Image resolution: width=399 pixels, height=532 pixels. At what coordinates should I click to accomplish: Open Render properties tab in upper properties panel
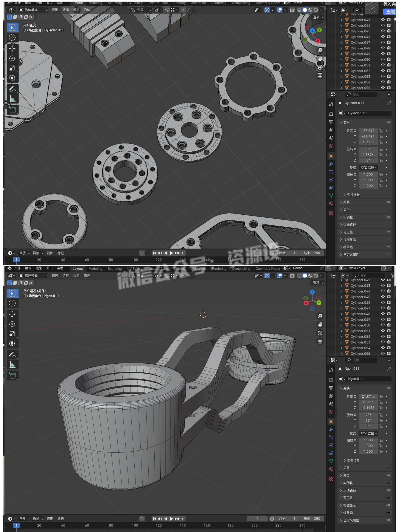pos(331,114)
